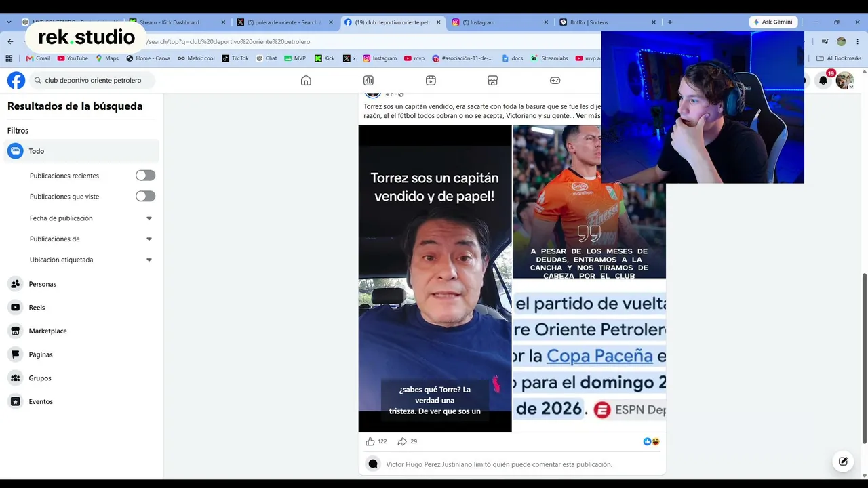Click the 'Eventos' filter label

coord(41,402)
